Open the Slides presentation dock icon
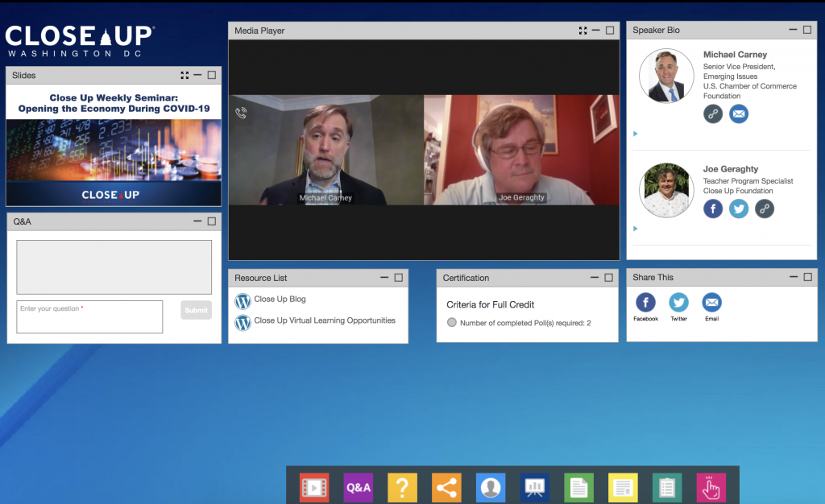The height and width of the screenshot is (504, 825). [x=535, y=487]
